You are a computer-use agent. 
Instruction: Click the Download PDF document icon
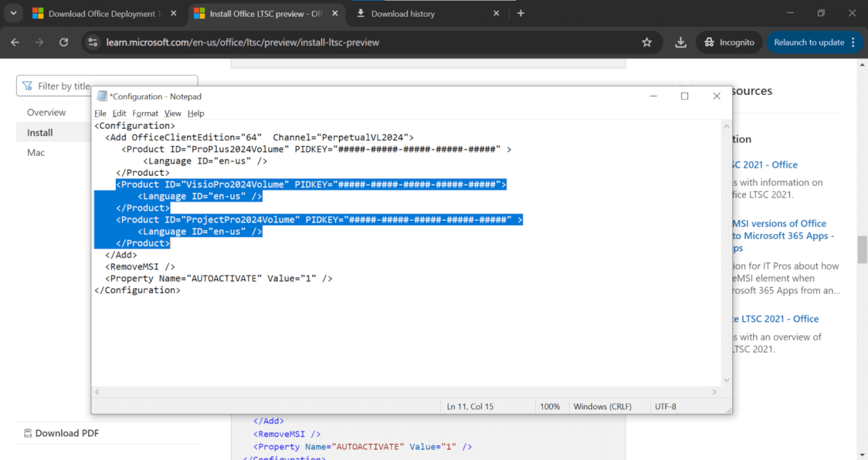point(28,433)
